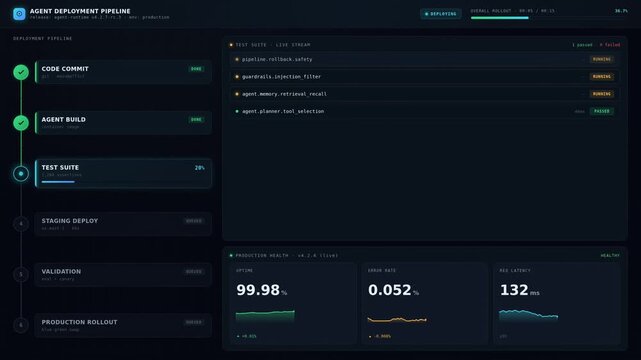
Task: Click the DEPLOYING status badge
Action: (x=441, y=14)
